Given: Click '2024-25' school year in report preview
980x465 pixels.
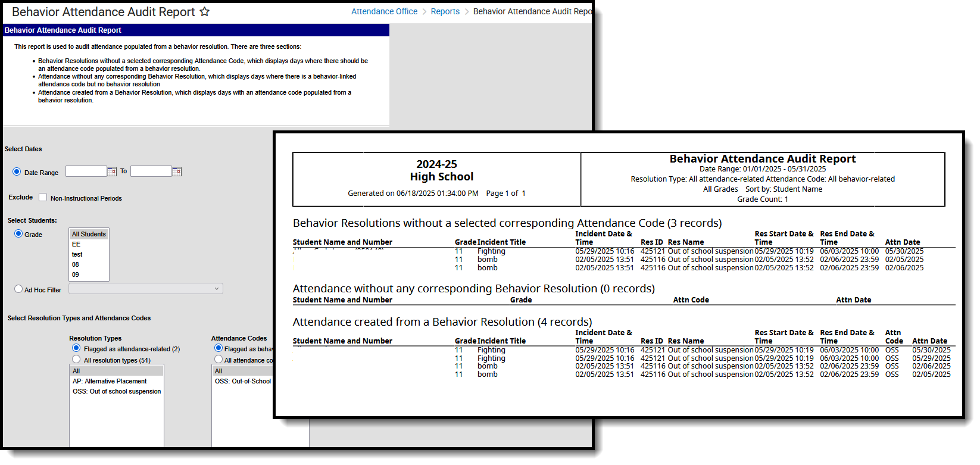Looking at the screenshot, I should [436, 164].
